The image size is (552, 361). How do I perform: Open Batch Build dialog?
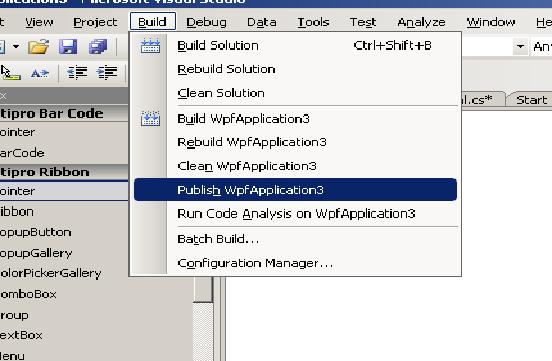pos(295,239)
